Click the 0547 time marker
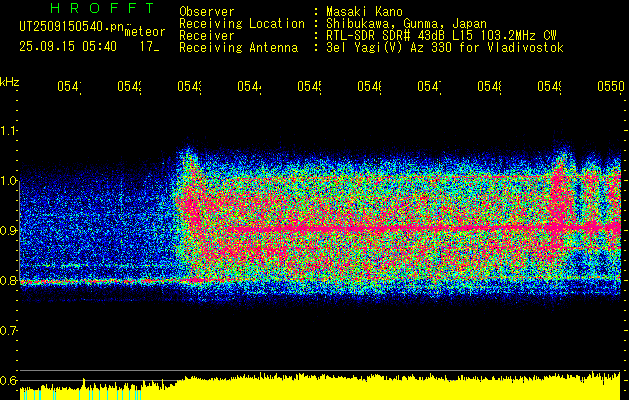629x400 pixels. tap(429, 86)
